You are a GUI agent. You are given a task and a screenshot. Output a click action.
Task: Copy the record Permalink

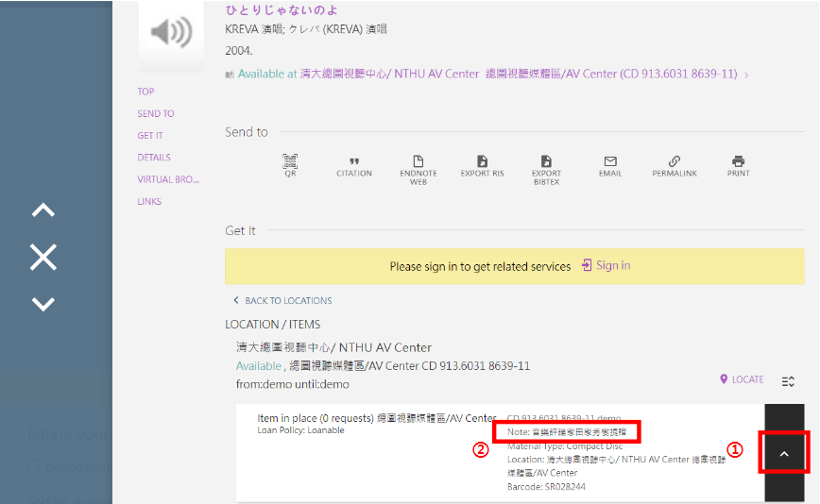pyautogui.click(x=675, y=167)
